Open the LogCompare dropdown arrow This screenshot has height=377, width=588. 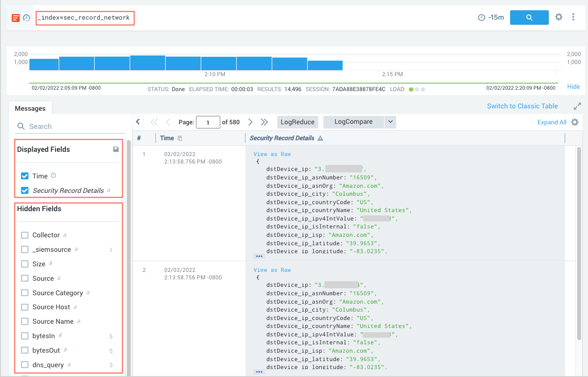coord(390,122)
